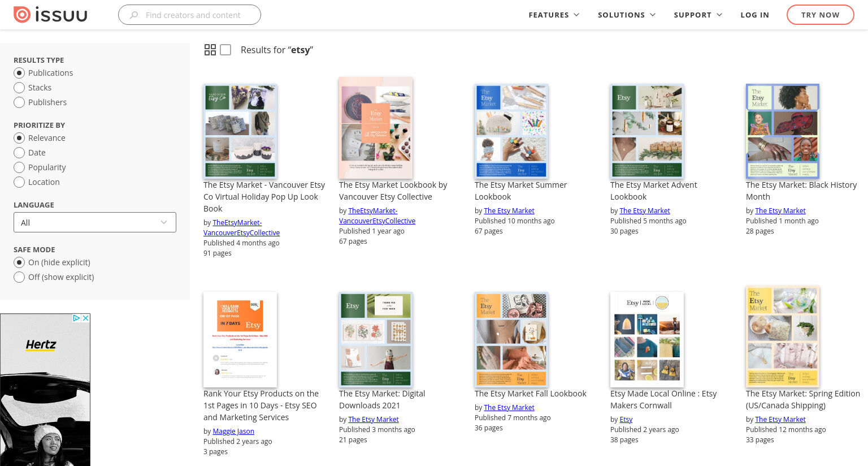Image resolution: width=868 pixels, height=466 pixels.
Task: Open the Vancouver Etsy Co Holiday Pop Up thumbnail
Action: point(240,131)
